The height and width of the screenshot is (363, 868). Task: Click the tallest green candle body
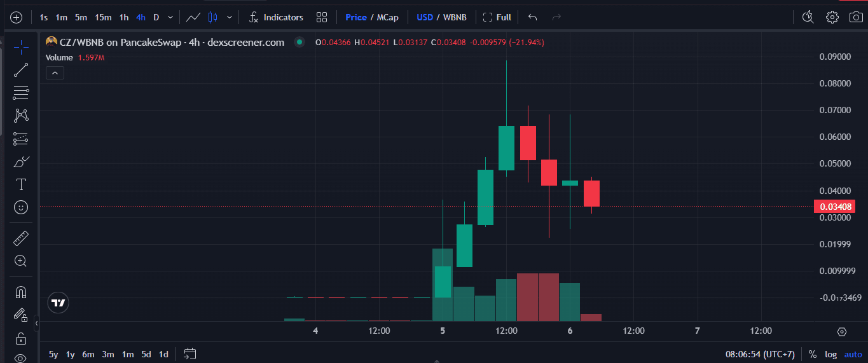[x=485, y=197]
